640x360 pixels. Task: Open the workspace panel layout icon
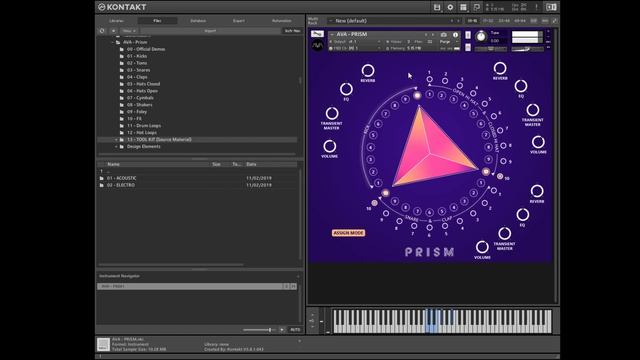click(463, 7)
